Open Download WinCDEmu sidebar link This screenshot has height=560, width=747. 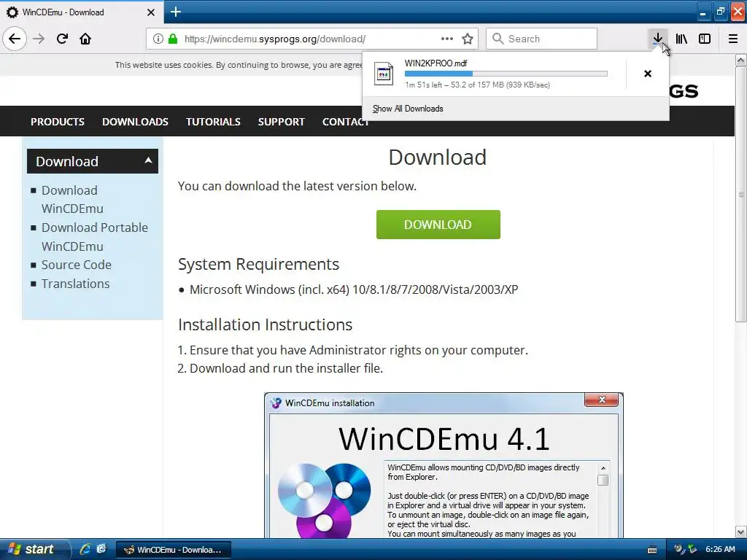tap(72, 200)
